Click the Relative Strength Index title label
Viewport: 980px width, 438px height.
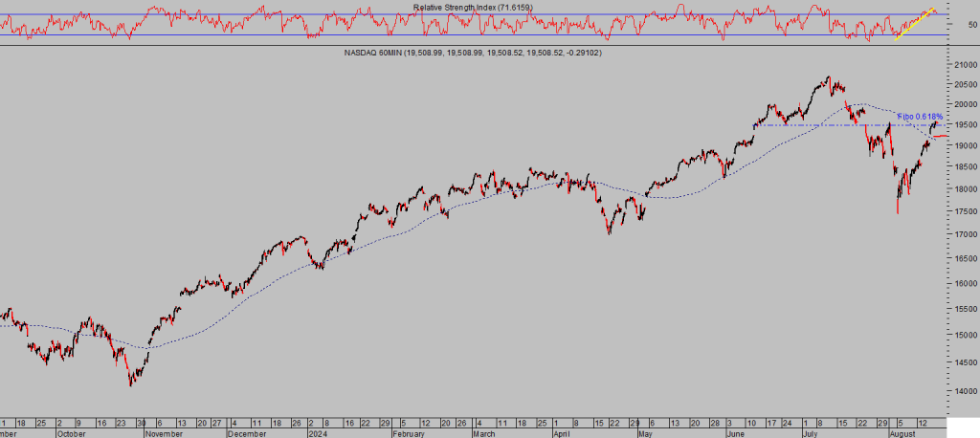pos(471,7)
